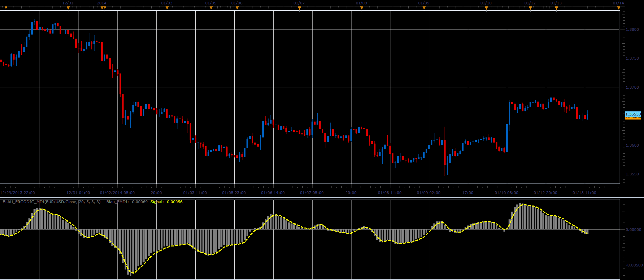Click the 01/13 date marker triangle

[556, 8]
